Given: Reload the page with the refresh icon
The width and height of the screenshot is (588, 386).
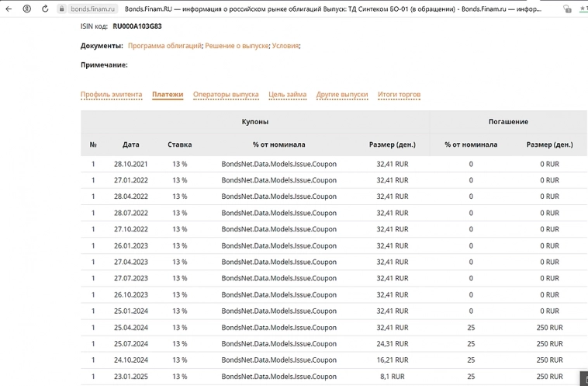Looking at the screenshot, I should [44, 9].
